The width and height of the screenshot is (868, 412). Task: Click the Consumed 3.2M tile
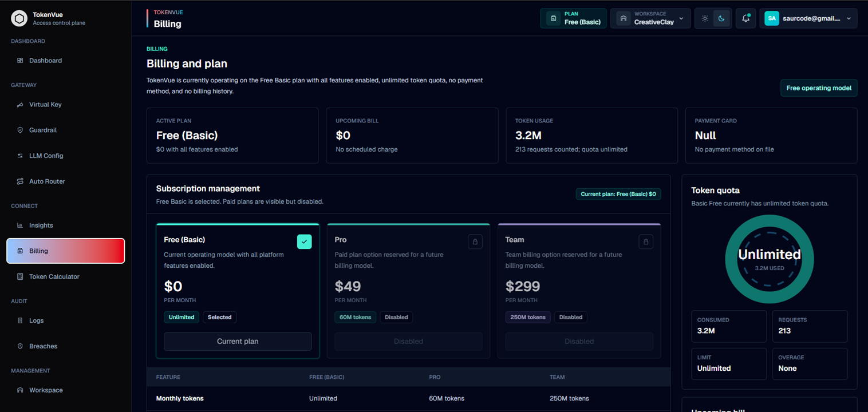point(729,326)
